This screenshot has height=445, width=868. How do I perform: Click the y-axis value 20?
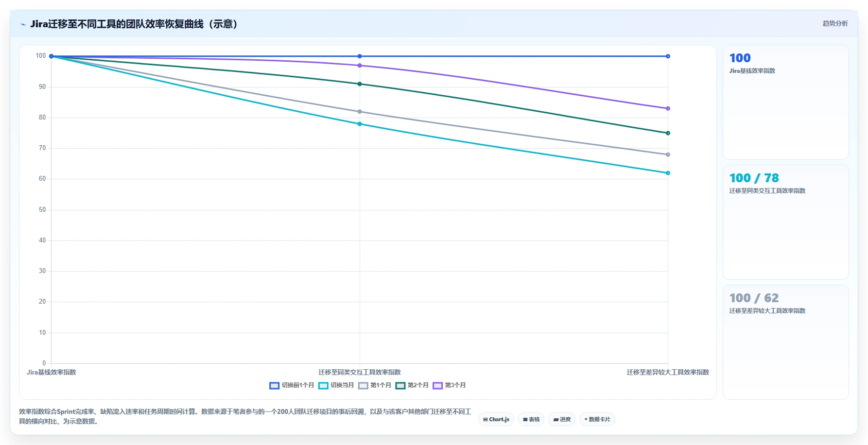click(x=42, y=302)
